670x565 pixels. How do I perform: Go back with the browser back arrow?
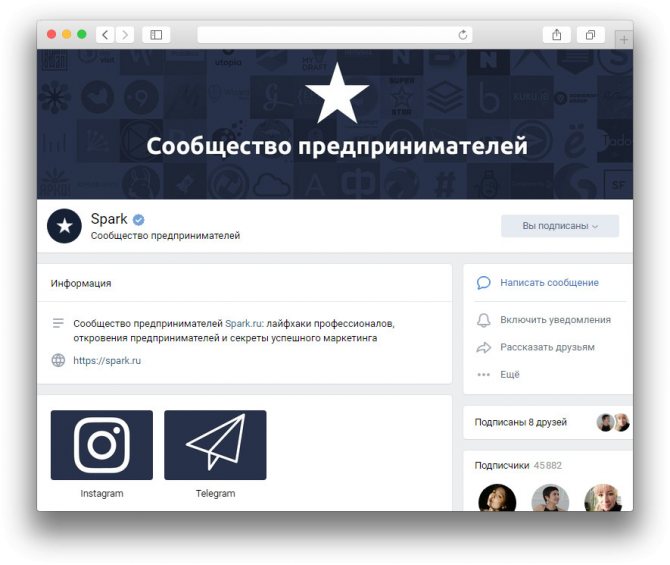[x=105, y=35]
